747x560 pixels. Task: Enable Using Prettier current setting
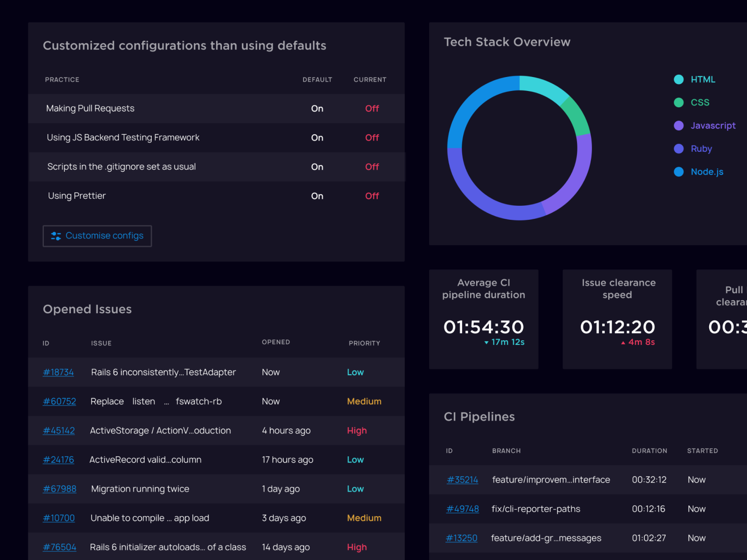372,196
